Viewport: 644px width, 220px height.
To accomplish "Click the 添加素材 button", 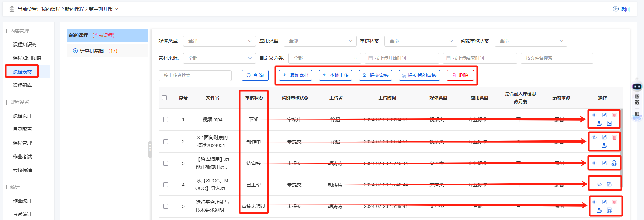I will click(x=296, y=75).
